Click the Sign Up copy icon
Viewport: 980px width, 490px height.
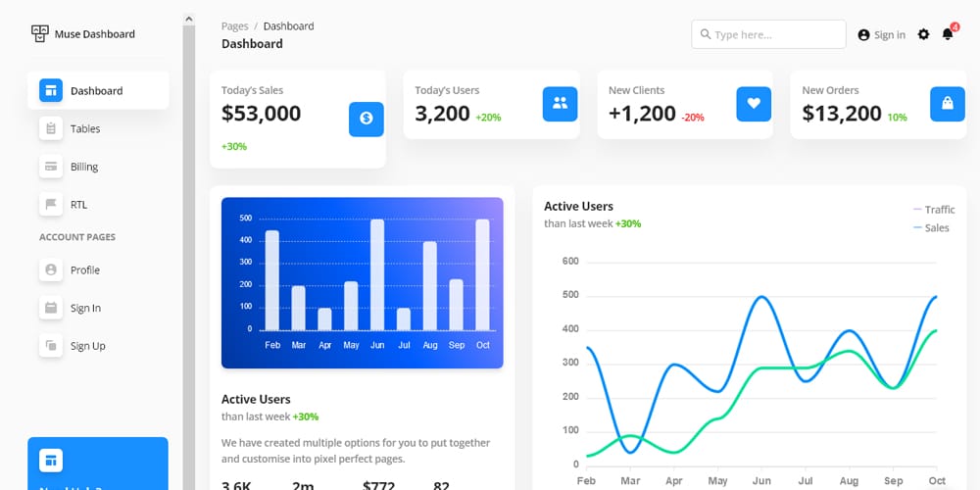(51, 346)
